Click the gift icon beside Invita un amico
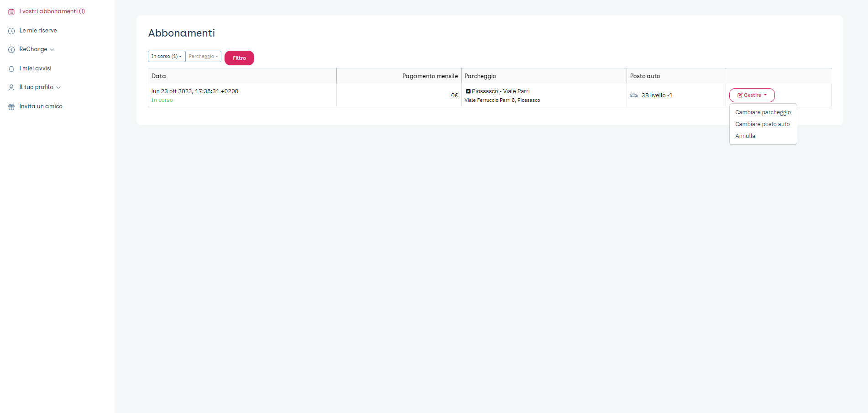 click(11, 107)
